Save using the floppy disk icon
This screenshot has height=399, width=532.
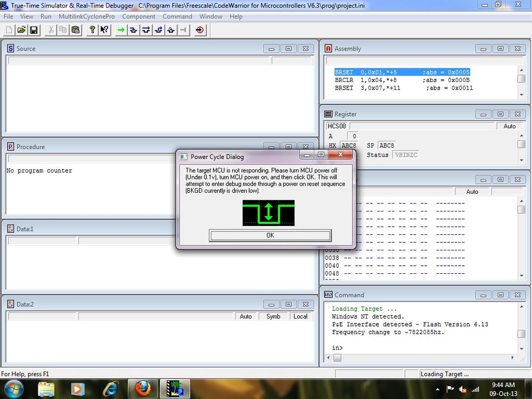34,30
